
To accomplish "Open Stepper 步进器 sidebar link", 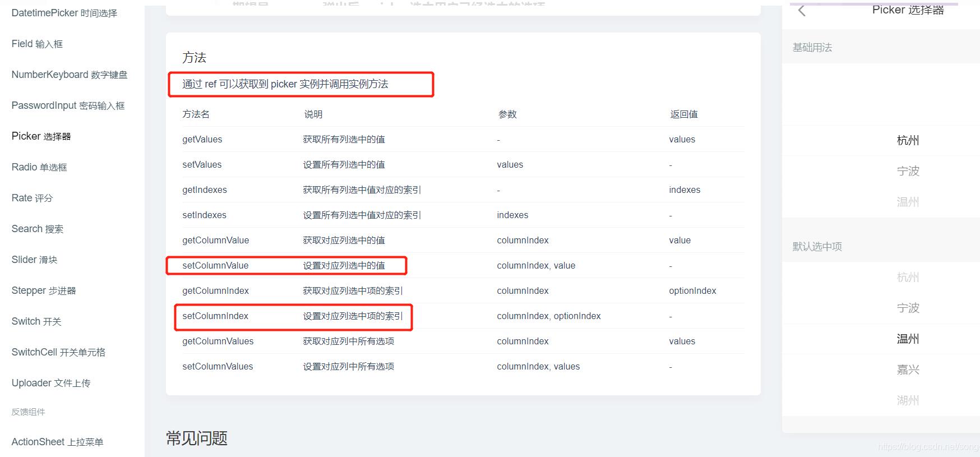I will [x=44, y=290].
